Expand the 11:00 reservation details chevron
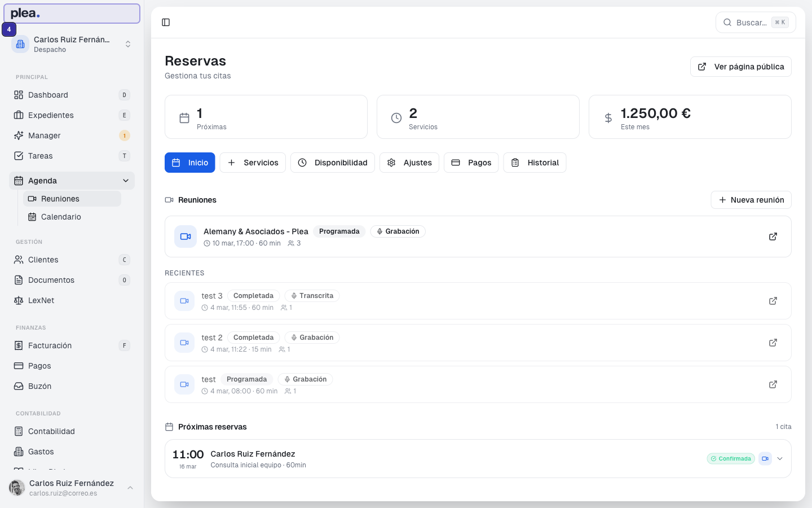 (x=780, y=458)
